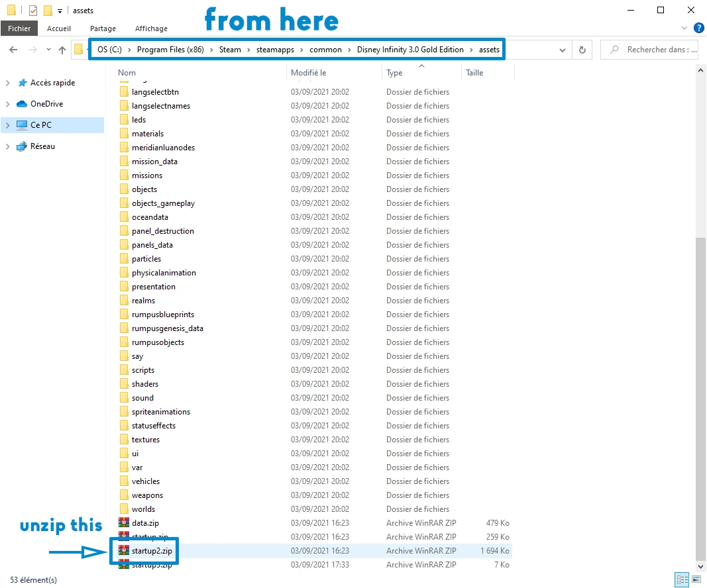Expand Ce PC tree node
Viewport: 707px width, 588px height.
(7, 125)
